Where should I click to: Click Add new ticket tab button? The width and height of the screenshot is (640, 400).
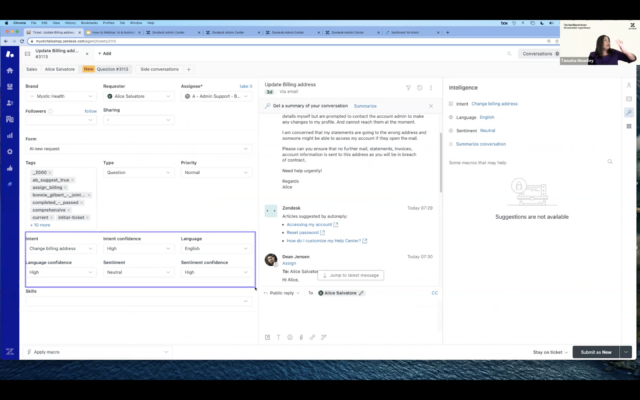point(104,53)
